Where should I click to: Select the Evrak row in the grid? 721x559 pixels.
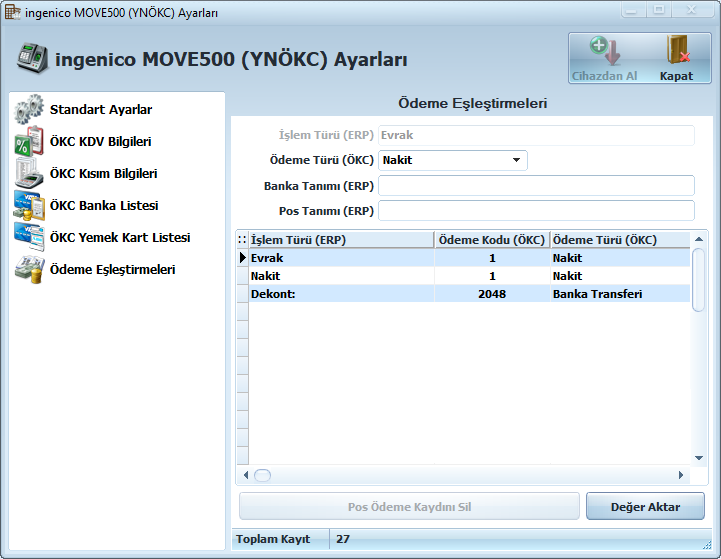pyautogui.click(x=464, y=258)
